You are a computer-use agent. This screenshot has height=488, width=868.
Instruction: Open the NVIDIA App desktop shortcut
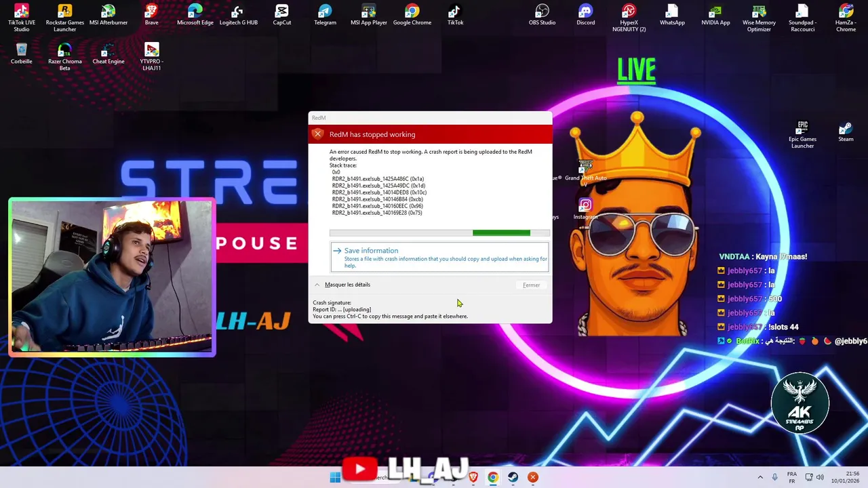(715, 15)
